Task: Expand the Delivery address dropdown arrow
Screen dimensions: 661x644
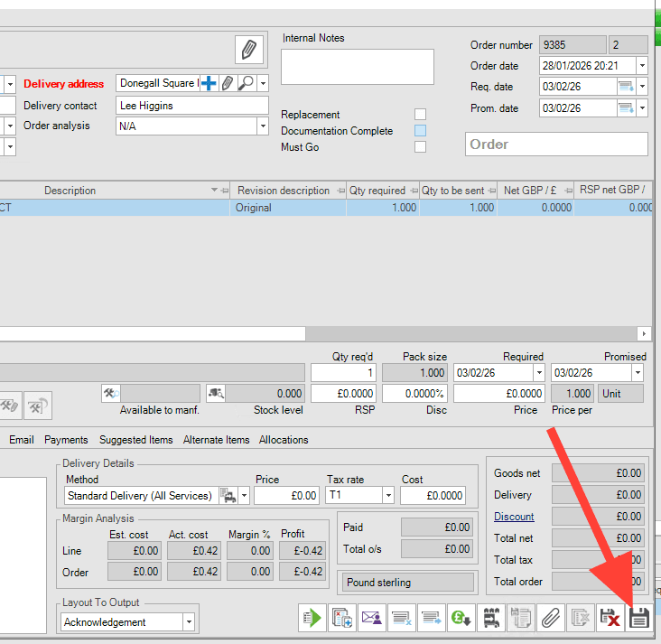Action: click(x=263, y=83)
